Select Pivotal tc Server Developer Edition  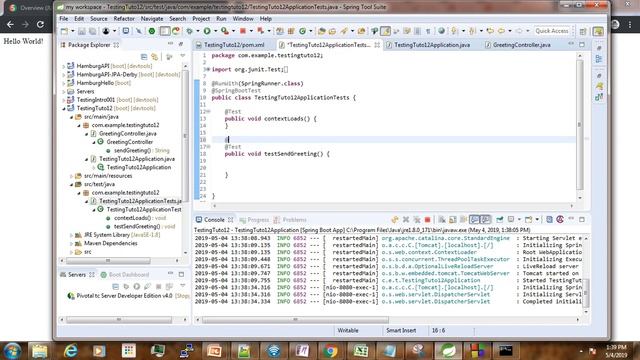[x=124, y=296]
